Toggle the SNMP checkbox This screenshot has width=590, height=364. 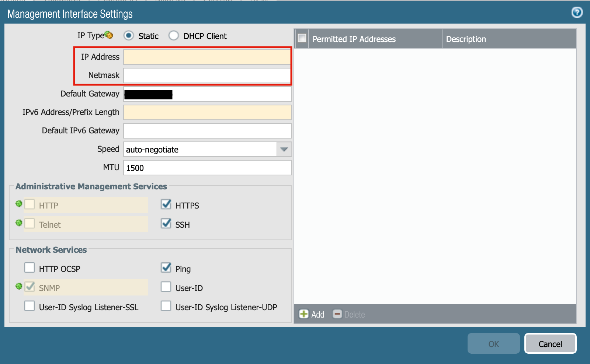point(29,287)
